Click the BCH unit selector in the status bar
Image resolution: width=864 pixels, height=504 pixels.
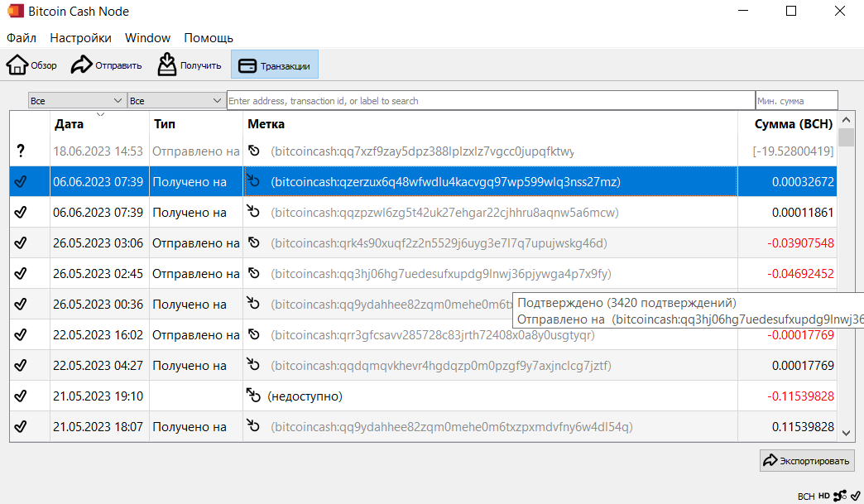(x=806, y=497)
